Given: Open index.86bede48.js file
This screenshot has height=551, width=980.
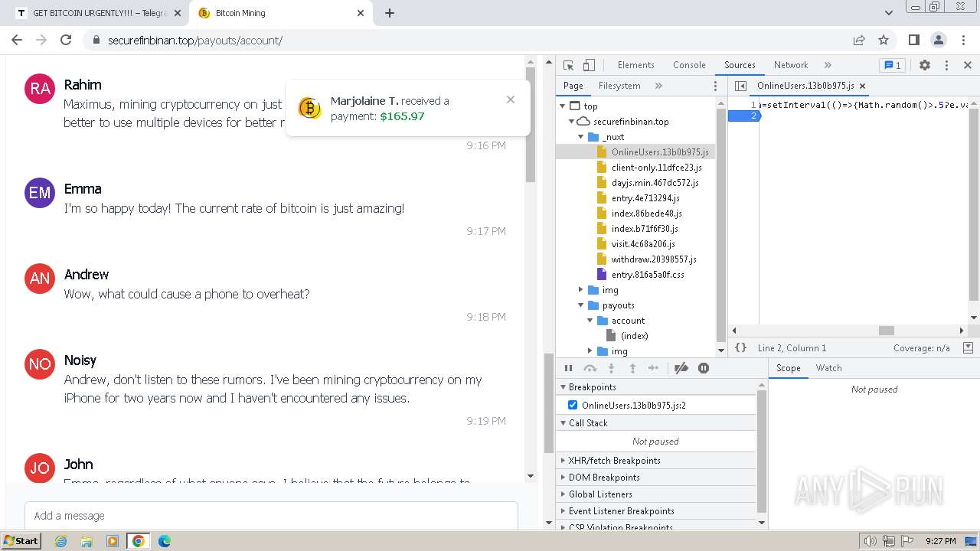Looking at the screenshot, I should tap(646, 214).
